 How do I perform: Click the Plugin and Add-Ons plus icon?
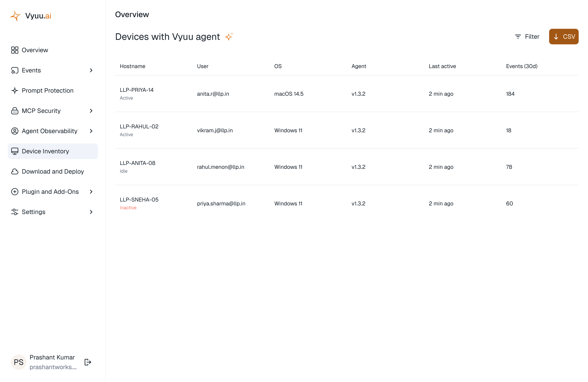(x=15, y=192)
